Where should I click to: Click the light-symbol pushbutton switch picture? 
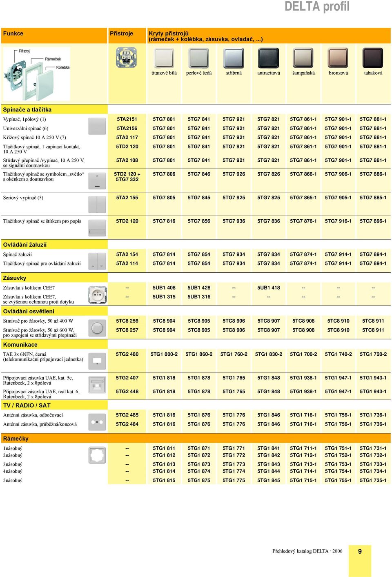pyautogui.click(x=97, y=181)
